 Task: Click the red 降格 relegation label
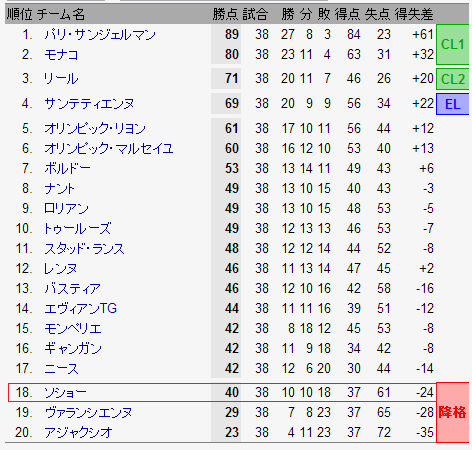(453, 413)
